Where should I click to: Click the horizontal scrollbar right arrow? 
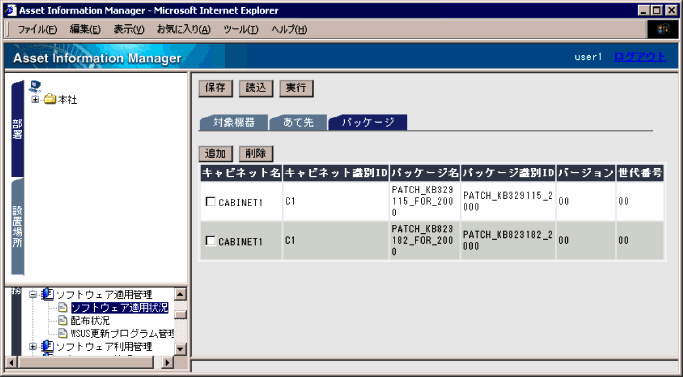167,362
